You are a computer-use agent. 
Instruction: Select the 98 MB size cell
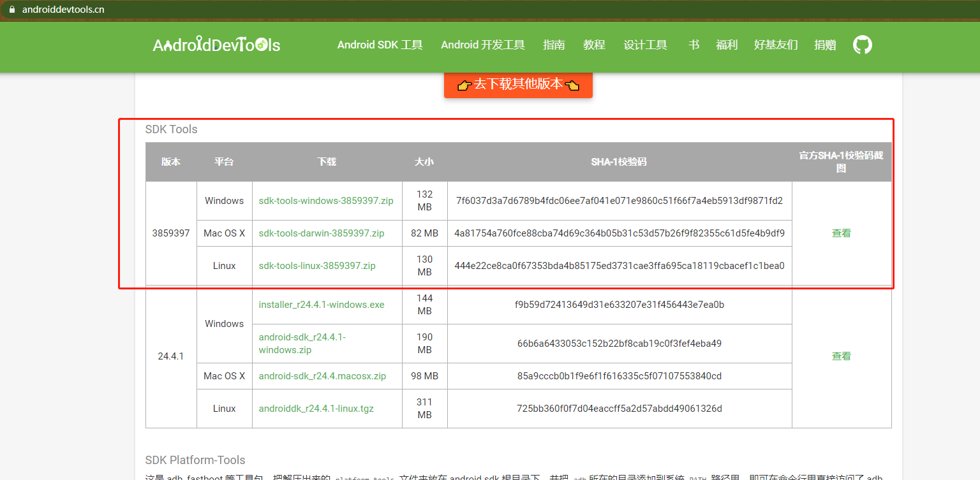424,376
